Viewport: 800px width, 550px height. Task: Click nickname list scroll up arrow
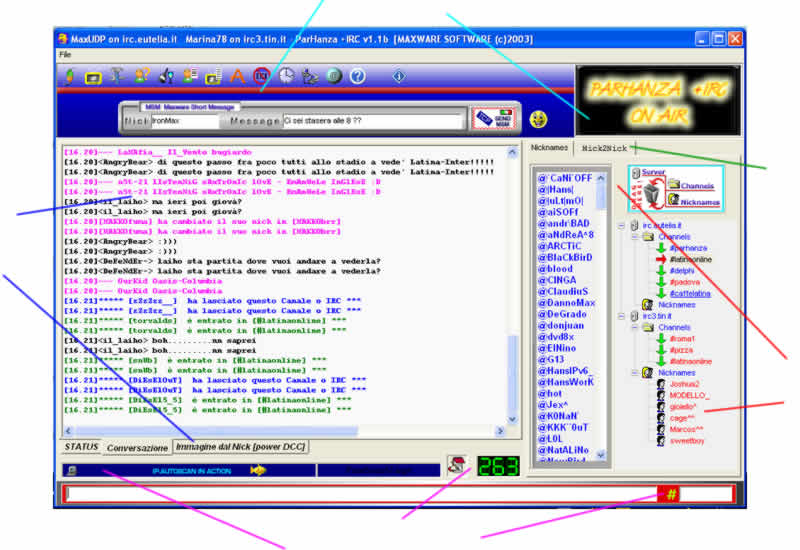[x=601, y=178]
